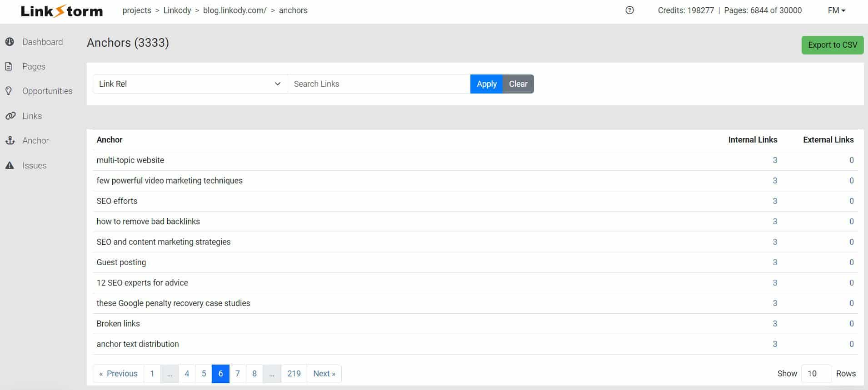Go to the Next page
Screen dimensions: 868x390
(x=324, y=373)
